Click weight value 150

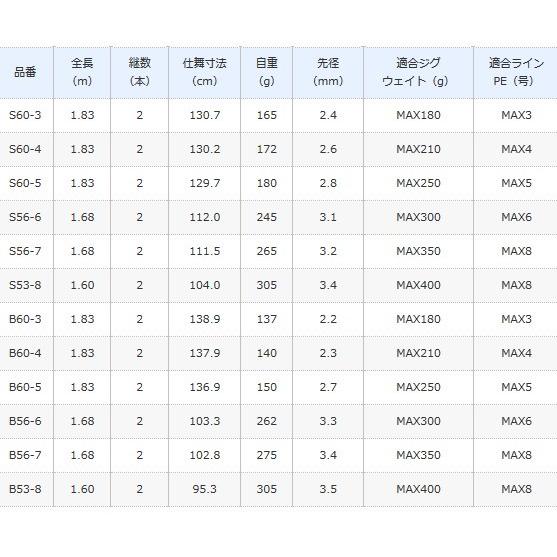[x=267, y=387]
